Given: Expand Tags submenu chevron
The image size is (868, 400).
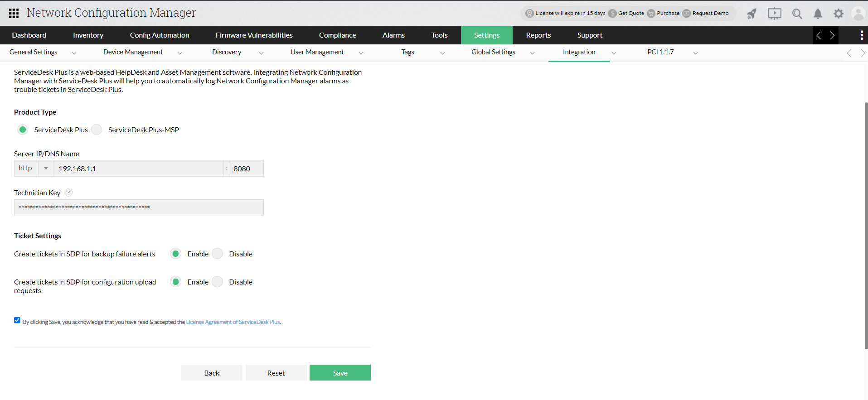Looking at the screenshot, I should [x=442, y=53].
